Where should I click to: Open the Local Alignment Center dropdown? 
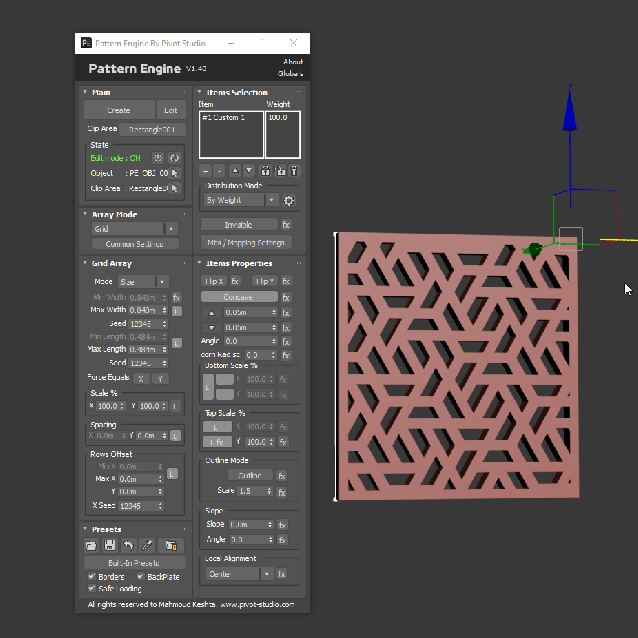tap(239, 574)
